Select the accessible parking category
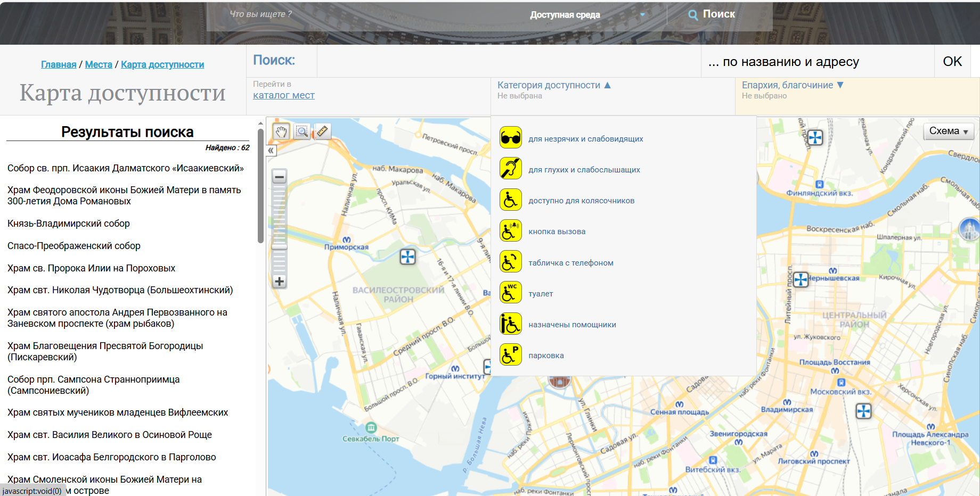980x496 pixels. tap(546, 356)
